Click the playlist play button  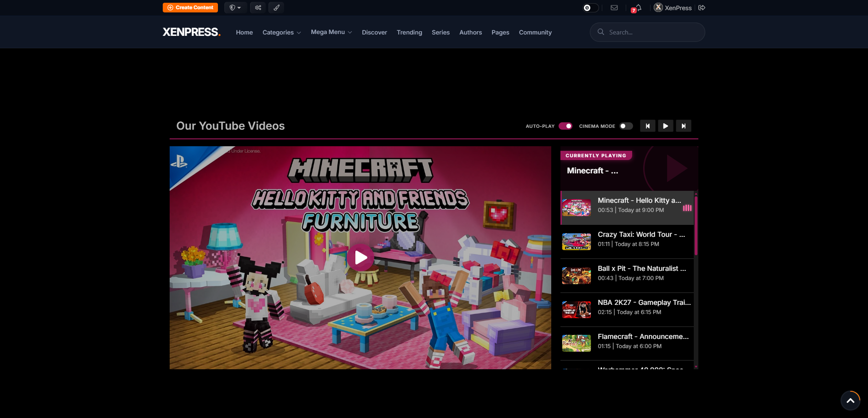point(665,126)
